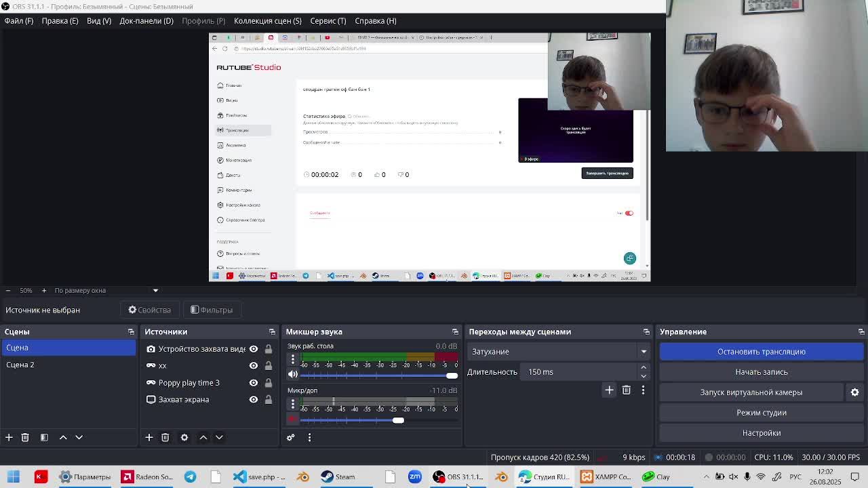The width and height of the screenshot is (868, 488).
Task: Open the Файл menu
Action: (19, 20)
